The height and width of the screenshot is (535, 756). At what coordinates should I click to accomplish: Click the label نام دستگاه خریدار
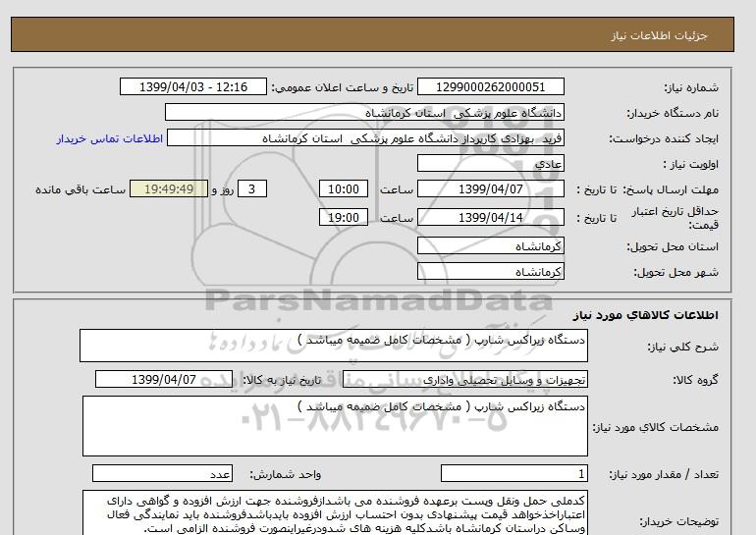673,113
